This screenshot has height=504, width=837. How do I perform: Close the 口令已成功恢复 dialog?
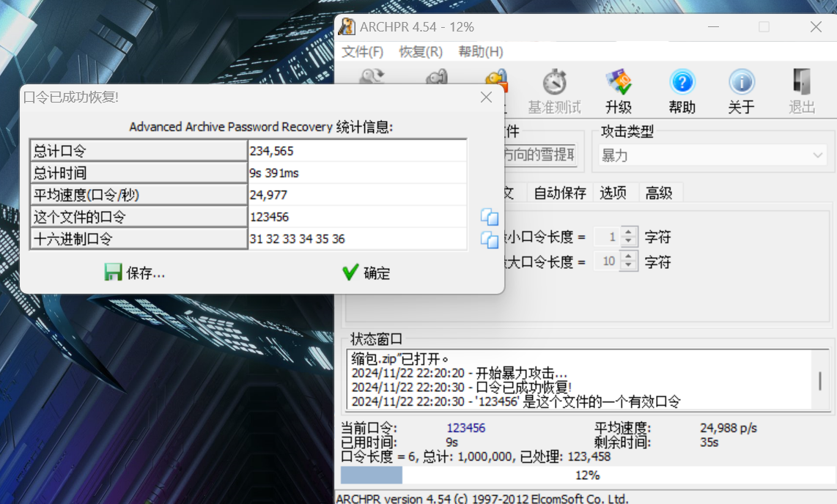point(486,97)
